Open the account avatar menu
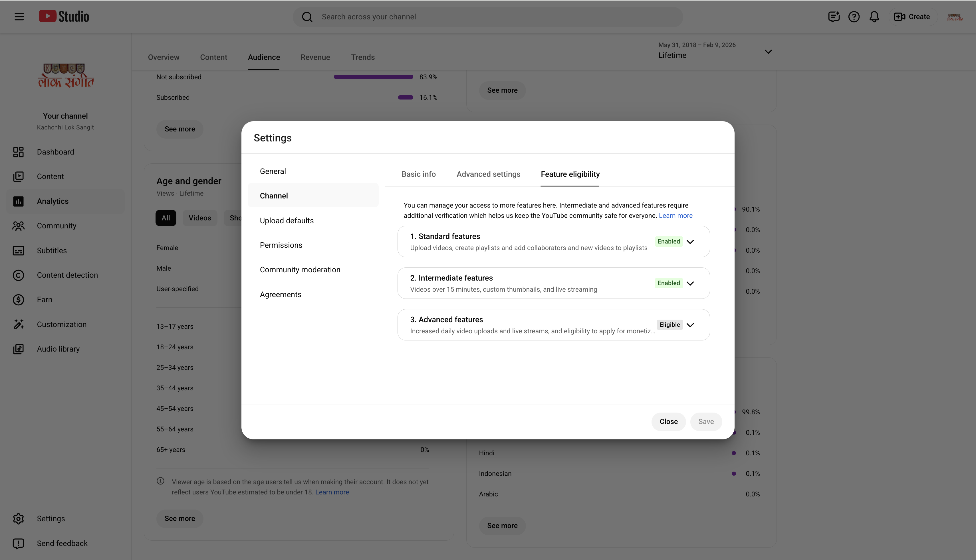Screen dimensions: 976x560 coord(955,17)
